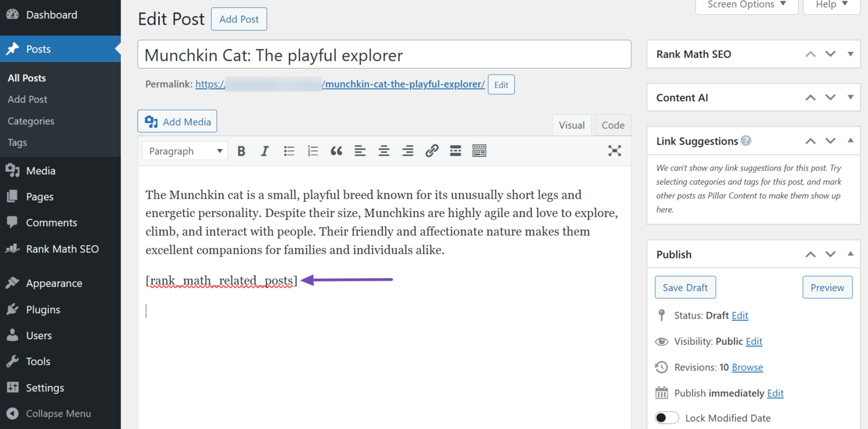Switch to the Code editor tab
Screen dimensions: 868x429
click(613, 125)
